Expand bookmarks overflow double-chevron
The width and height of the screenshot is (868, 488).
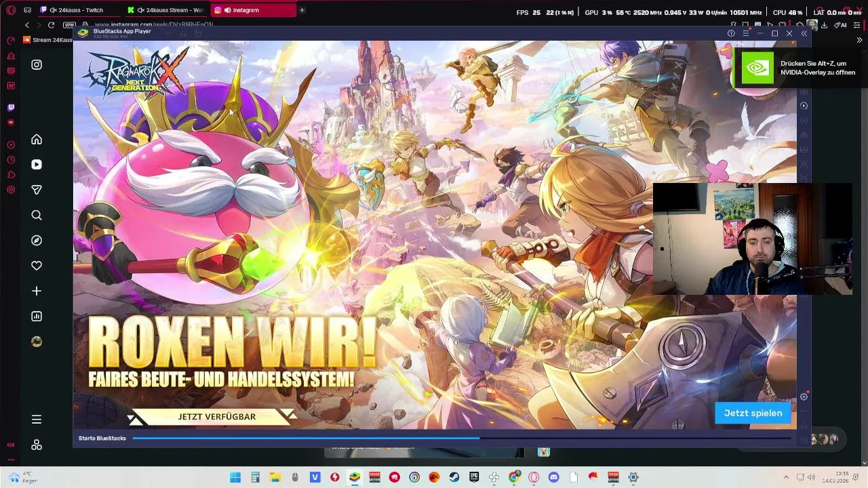pos(859,40)
